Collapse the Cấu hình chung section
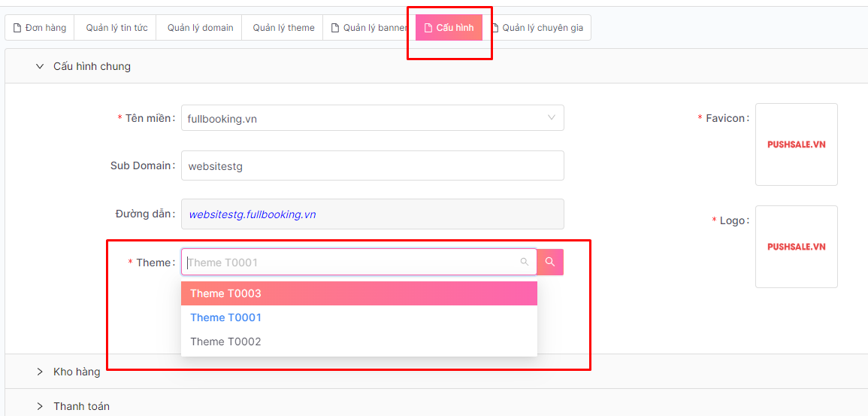The image size is (868, 416). [x=83, y=66]
